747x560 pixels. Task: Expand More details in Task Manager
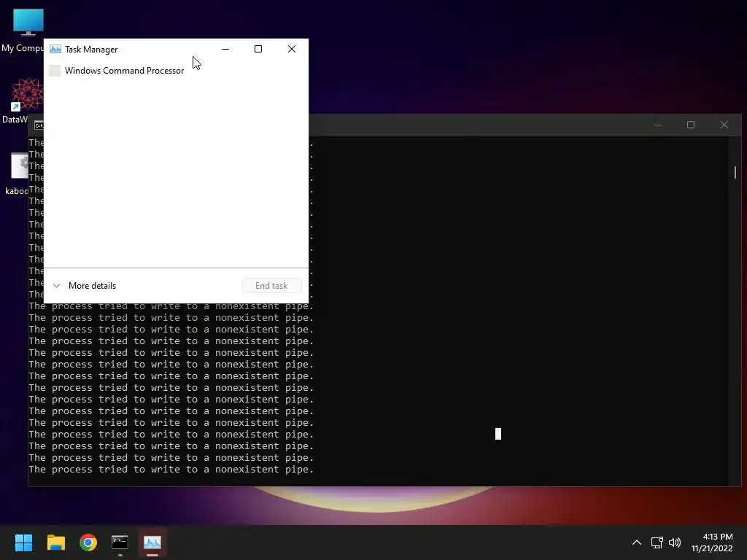click(x=85, y=286)
